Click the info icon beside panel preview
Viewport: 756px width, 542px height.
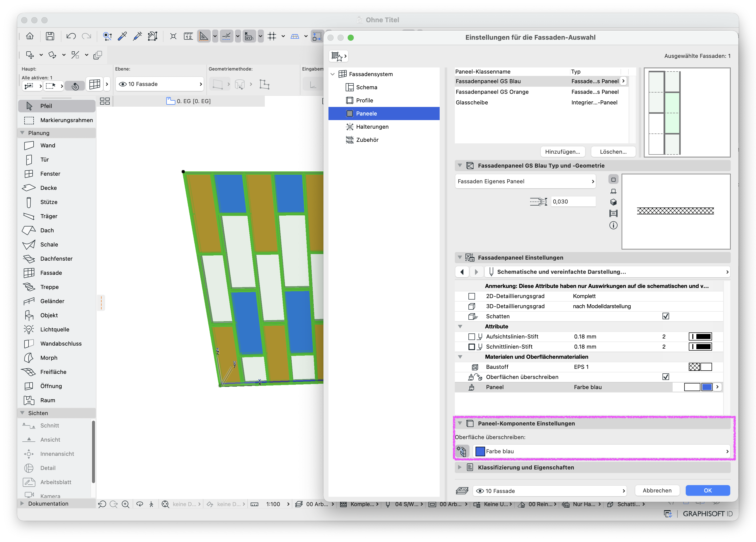(x=613, y=225)
